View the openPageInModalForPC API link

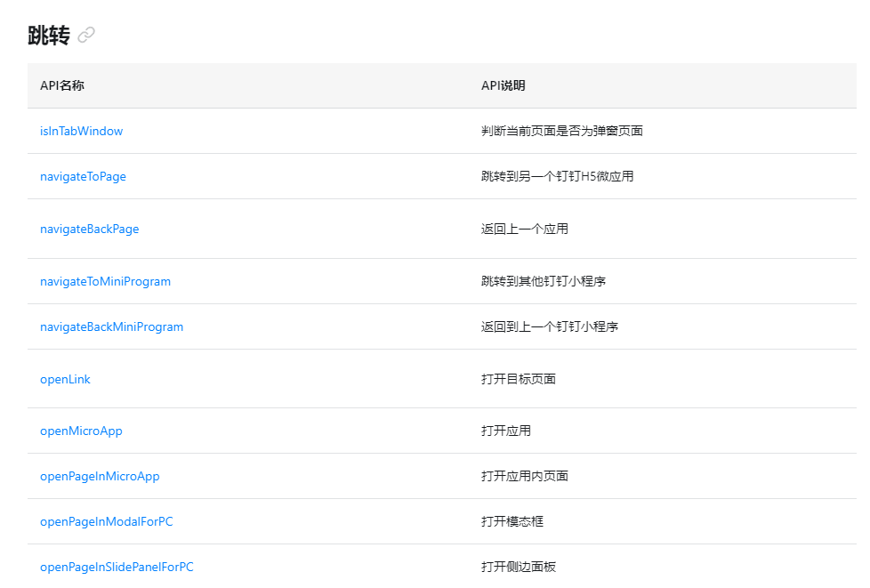[x=106, y=521]
